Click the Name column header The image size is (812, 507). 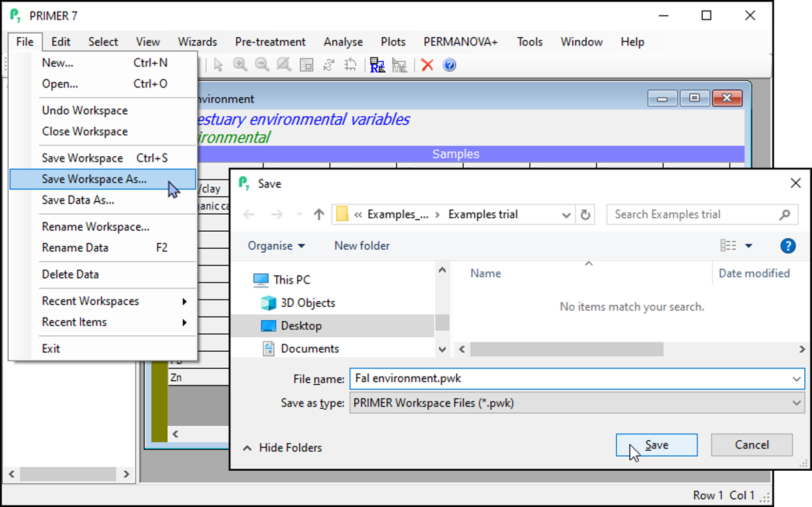point(486,273)
